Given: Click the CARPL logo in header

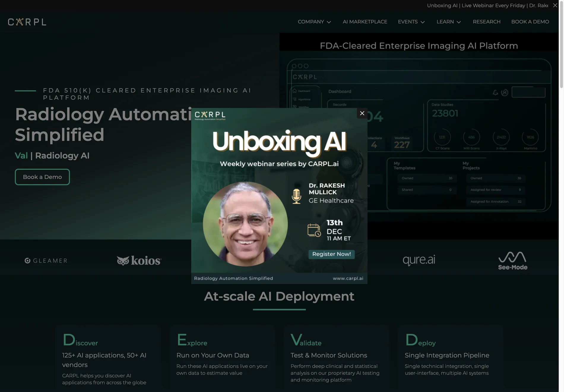Looking at the screenshot, I should (x=27, y=22).
